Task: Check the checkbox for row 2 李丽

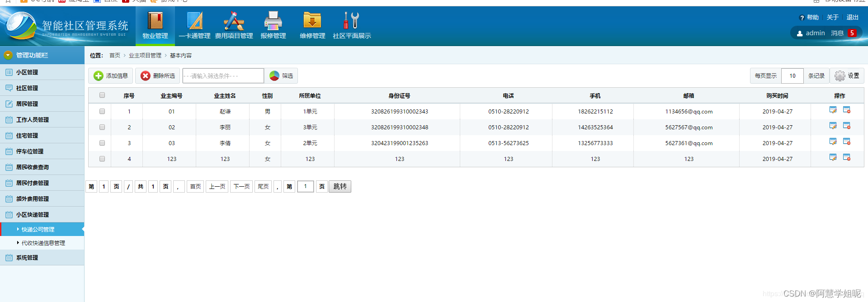Action: click(x=102, y=127)
